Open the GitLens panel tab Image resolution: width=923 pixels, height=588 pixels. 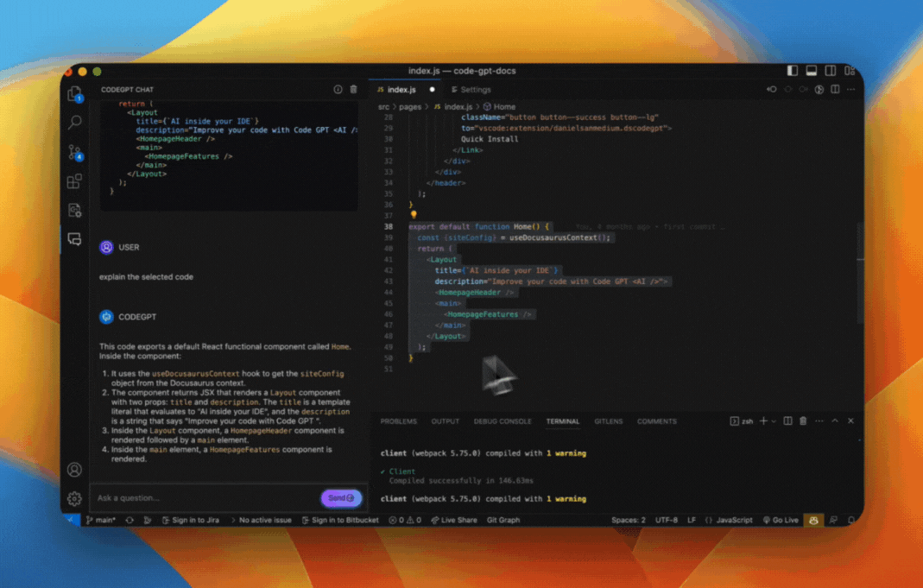(609, 421)
